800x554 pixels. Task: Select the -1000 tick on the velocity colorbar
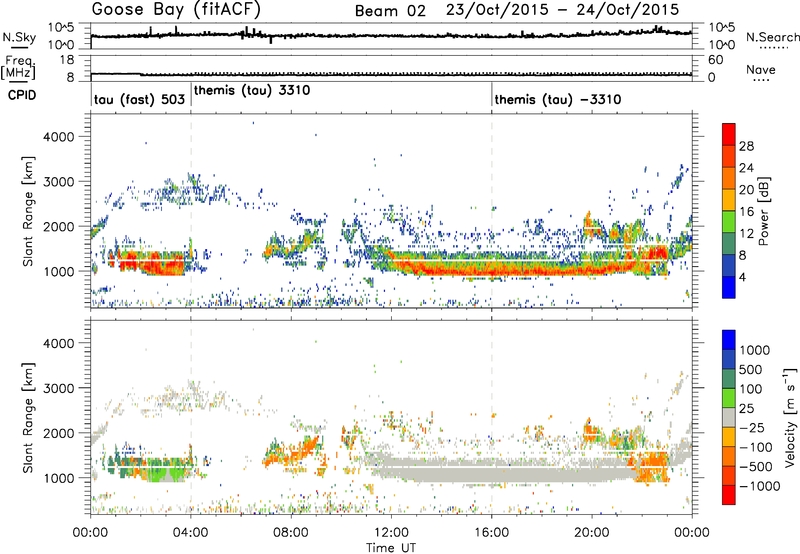point(760,486)
